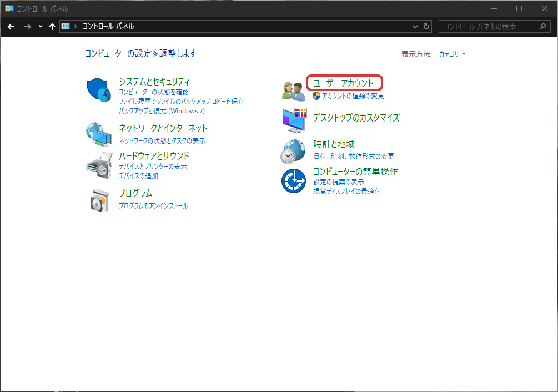The height and width of the screenshot is (392, 558).
Task: Open ネットワークの状態とタスクの表示 link
Action: click(x=162, y=141)
